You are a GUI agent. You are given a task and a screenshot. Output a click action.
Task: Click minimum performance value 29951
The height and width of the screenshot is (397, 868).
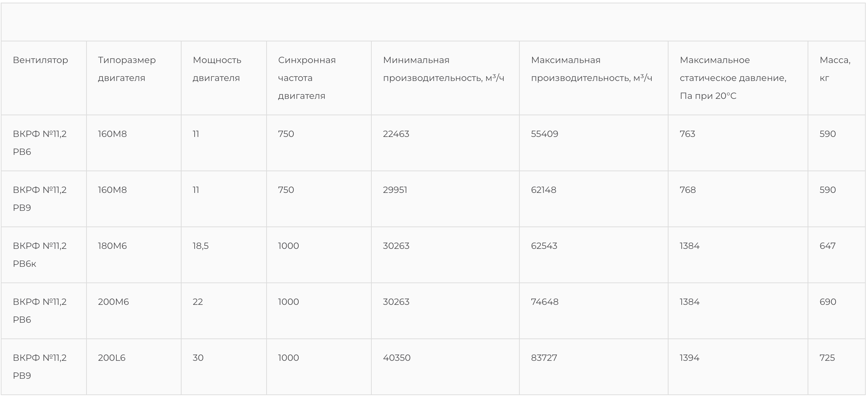(395, 190)
